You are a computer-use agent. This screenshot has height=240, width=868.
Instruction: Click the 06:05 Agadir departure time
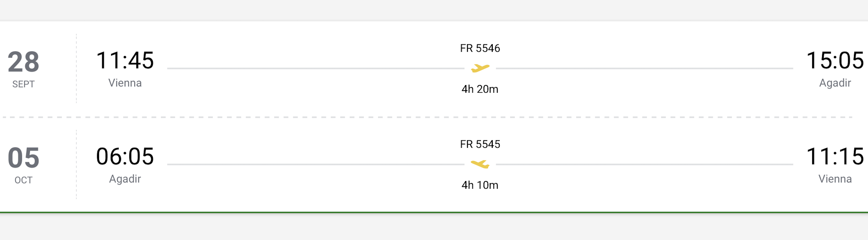click(x=125, y=156)
